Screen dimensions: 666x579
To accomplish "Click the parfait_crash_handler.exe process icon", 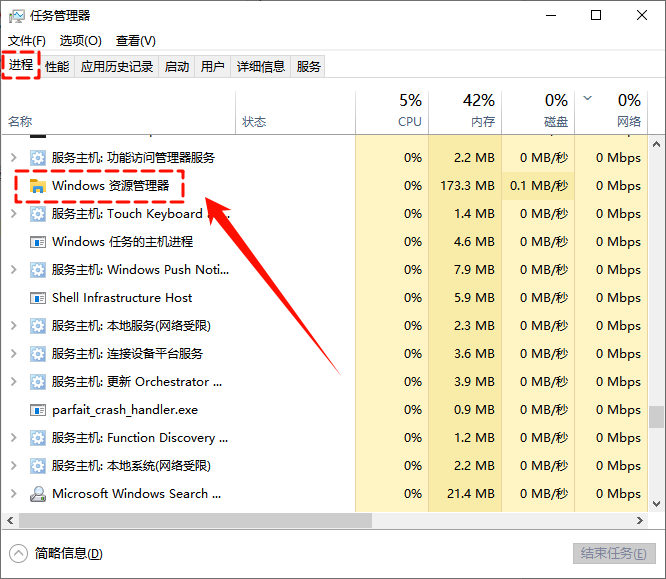I will tap(38, 410).
